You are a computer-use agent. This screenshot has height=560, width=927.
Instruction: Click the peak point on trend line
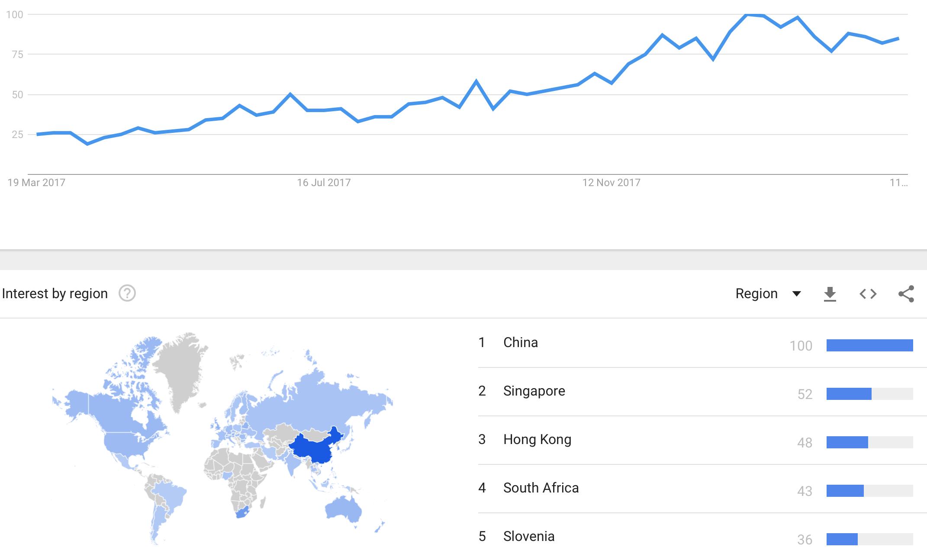(x=747, y=15)
